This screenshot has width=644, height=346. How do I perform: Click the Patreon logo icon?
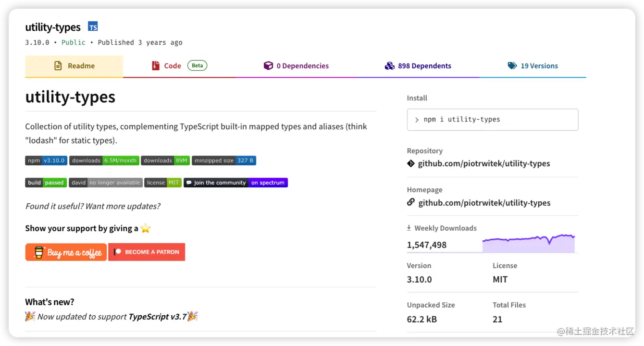118,252
